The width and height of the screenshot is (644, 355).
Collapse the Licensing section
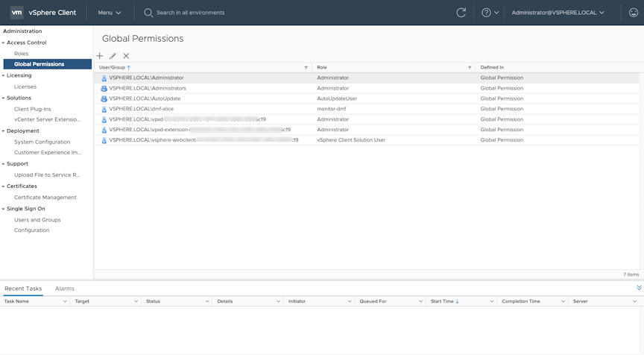click(x=3, y=75)
